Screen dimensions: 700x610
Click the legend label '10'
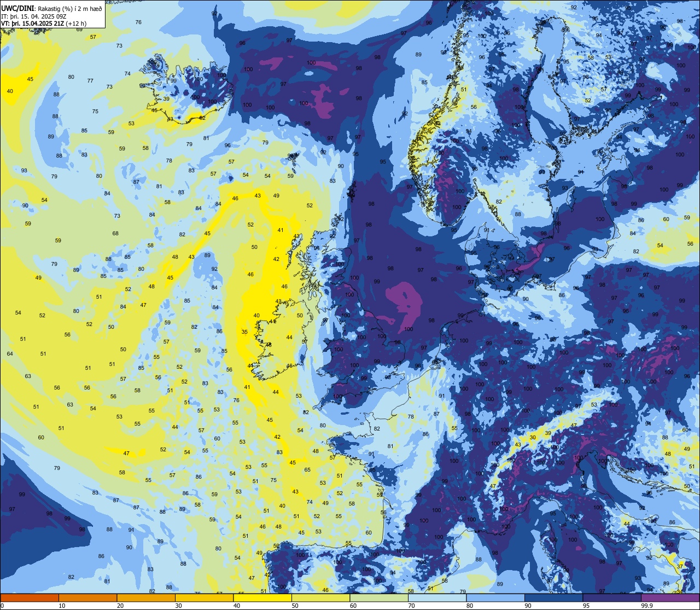(x=62, y=606)
